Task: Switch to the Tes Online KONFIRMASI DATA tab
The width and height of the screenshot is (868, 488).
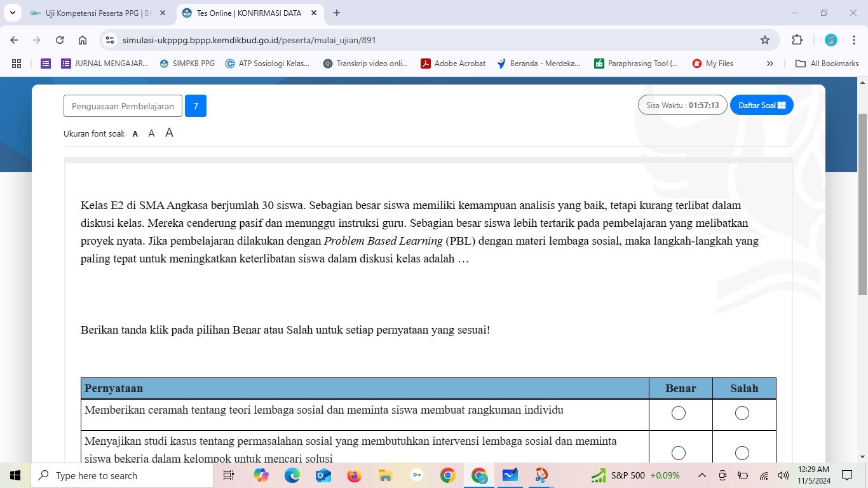Action: click(x=248, y=13)
